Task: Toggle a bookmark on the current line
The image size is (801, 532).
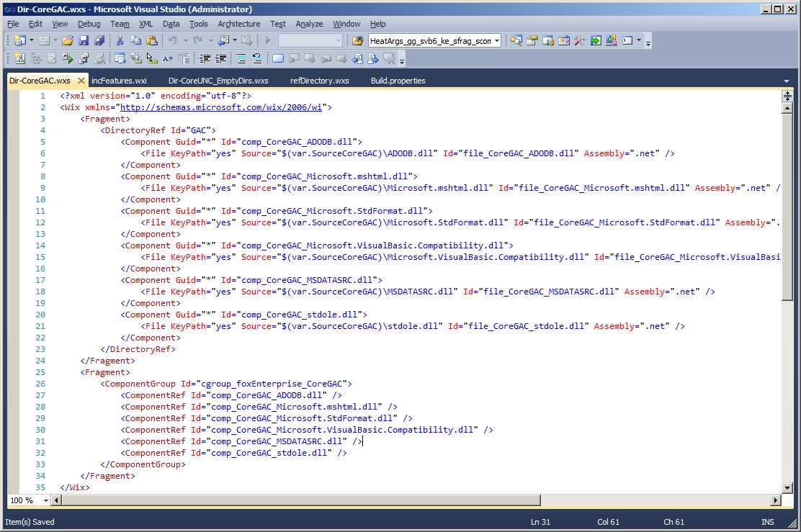Action: [x=278, y=59]
